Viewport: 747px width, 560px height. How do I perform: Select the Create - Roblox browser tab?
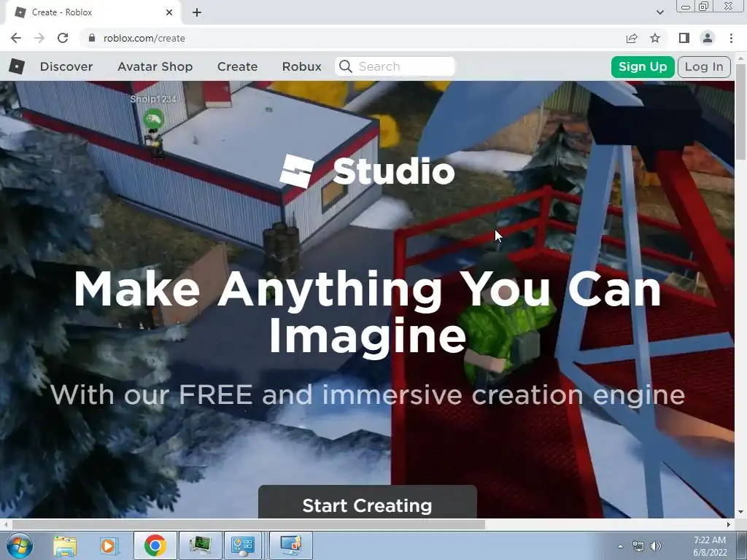(x=93, y=12)
